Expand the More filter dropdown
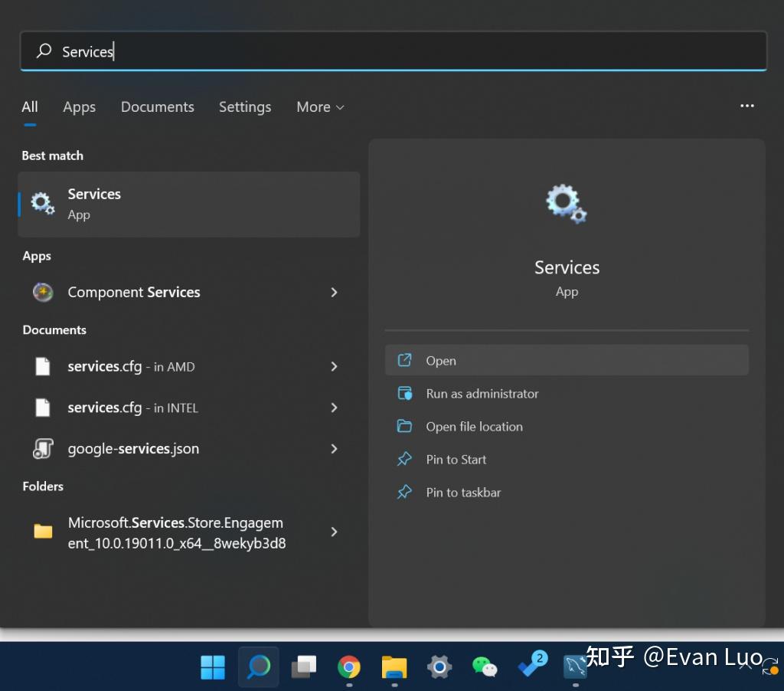The width and height of the screenshot is (784, 691). pyautogui.click(x=320, y=107)
